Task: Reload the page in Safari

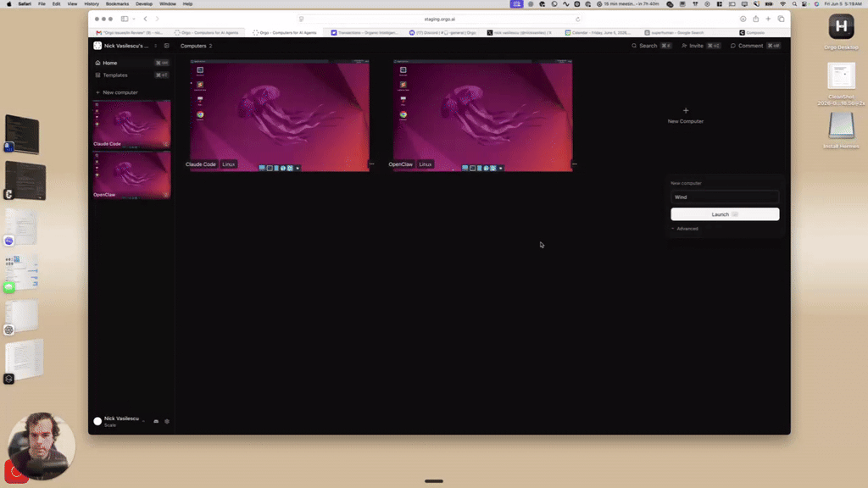Action: [577, 19]
